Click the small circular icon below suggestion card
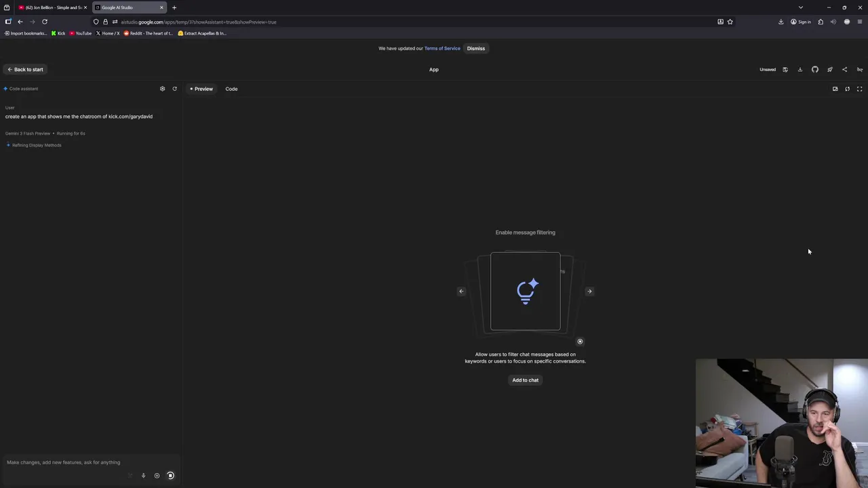The height and width of the screenshot is (488, 868). [580, 342]
